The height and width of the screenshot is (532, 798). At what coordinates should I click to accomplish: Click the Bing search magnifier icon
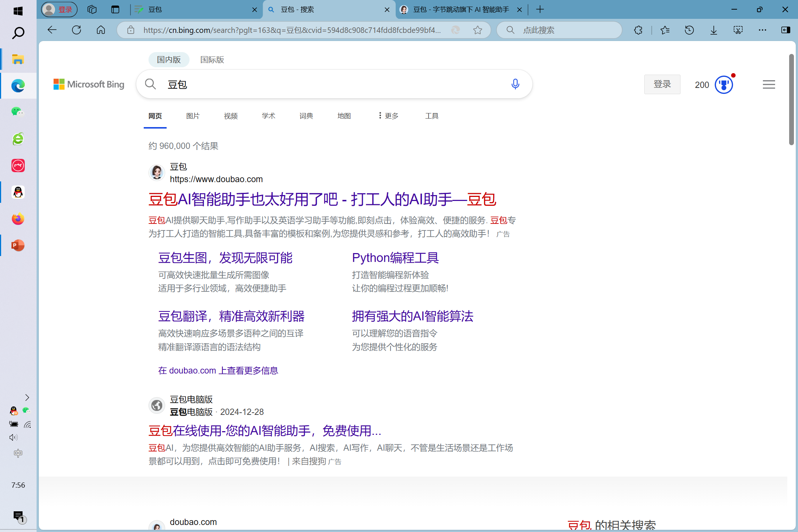[x=150, y=84]
